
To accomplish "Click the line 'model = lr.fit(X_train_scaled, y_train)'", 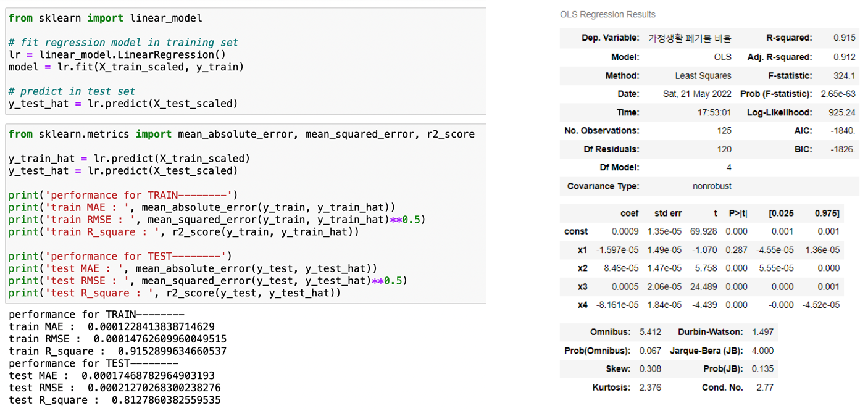I will pyautogui.click(x=127, y=67).
